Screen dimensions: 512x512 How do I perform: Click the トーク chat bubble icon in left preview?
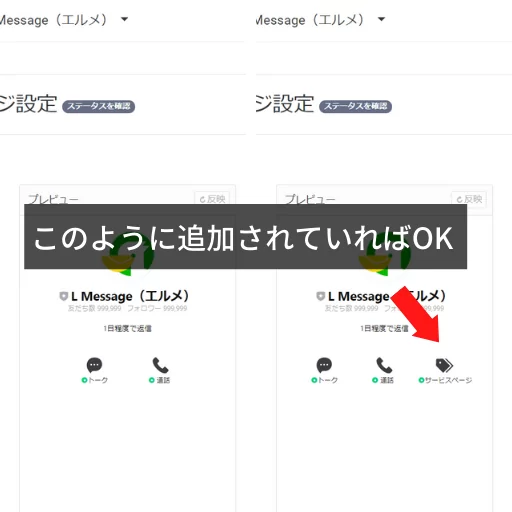pos(94,365)
